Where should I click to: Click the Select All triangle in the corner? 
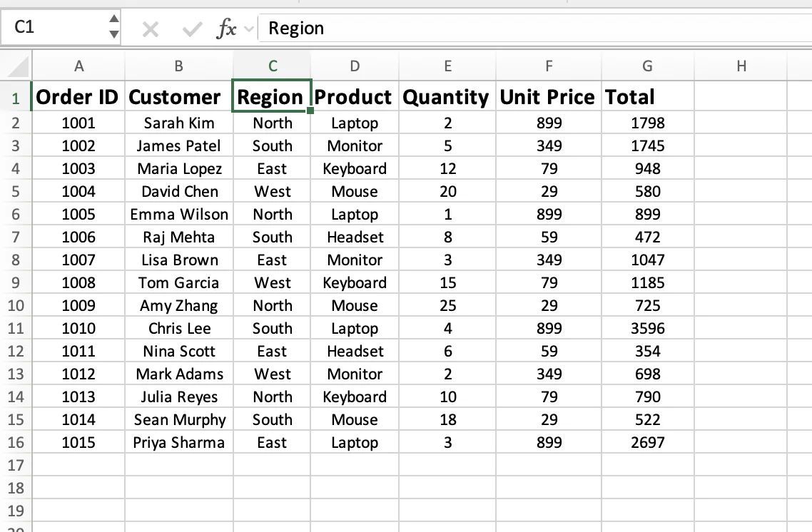[x=16, y=65]
